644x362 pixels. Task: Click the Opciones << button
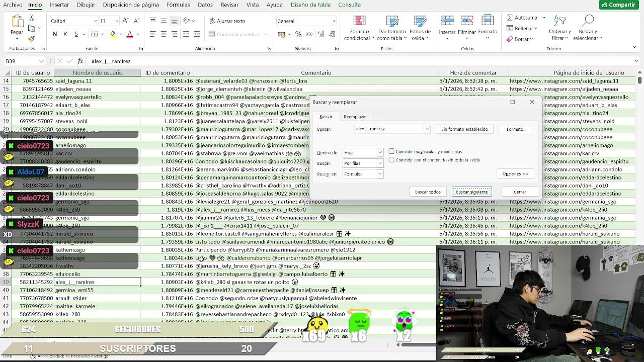point(515,173)
